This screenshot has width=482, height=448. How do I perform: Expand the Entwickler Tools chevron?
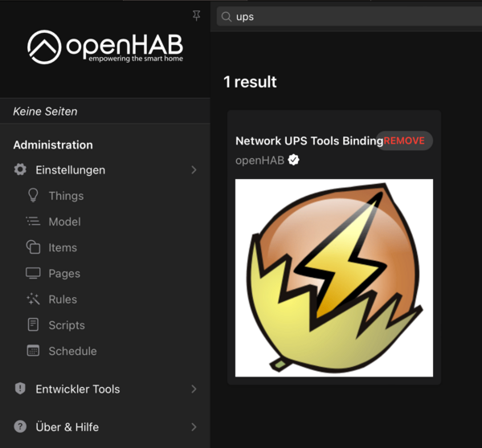[194, 389]
